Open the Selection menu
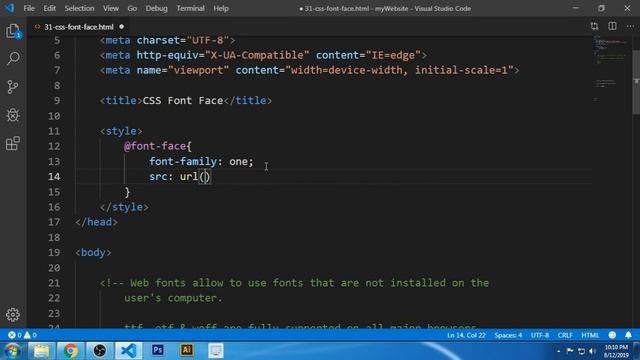640x360 pixels. [x=79, y=8]
